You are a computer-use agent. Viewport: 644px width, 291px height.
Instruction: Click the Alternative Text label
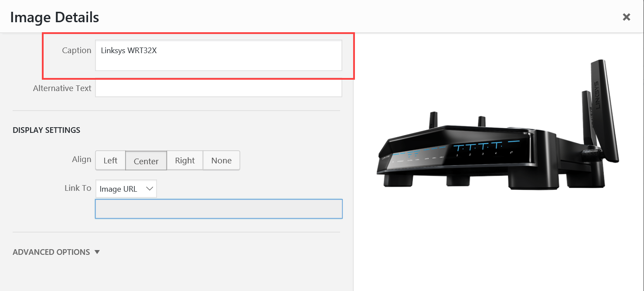pyautogui.click(x=62, y=88)
